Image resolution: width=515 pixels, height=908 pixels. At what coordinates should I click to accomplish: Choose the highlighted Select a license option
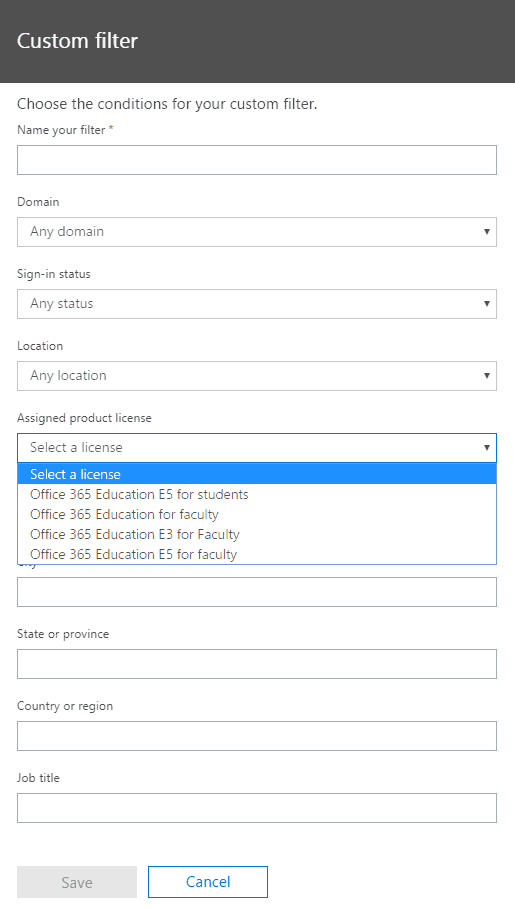(257, 474)
